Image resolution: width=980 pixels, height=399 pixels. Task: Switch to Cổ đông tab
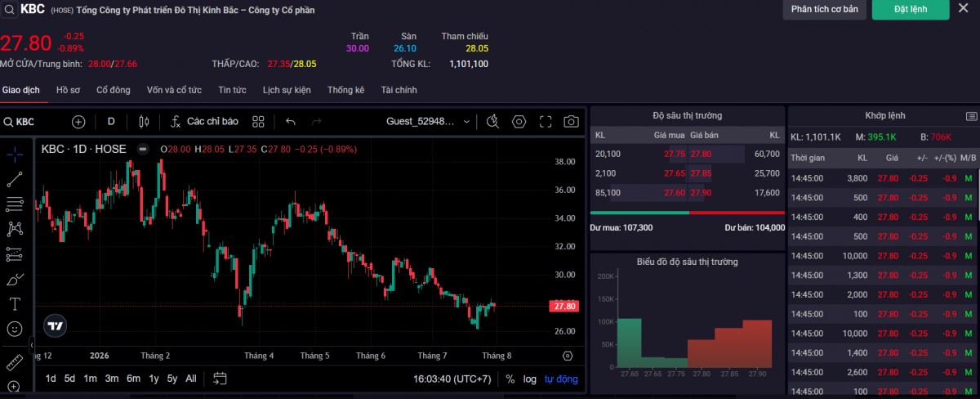114,90
